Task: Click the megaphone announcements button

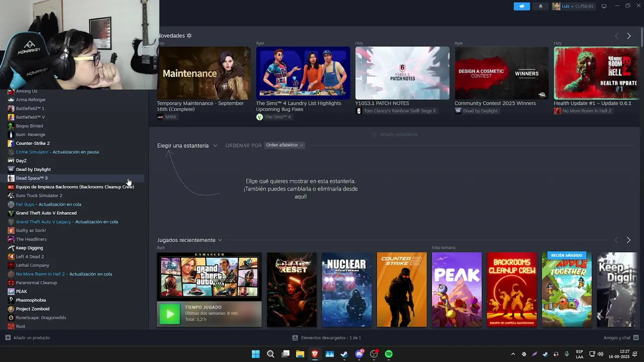Action: (x=522, y=6)
